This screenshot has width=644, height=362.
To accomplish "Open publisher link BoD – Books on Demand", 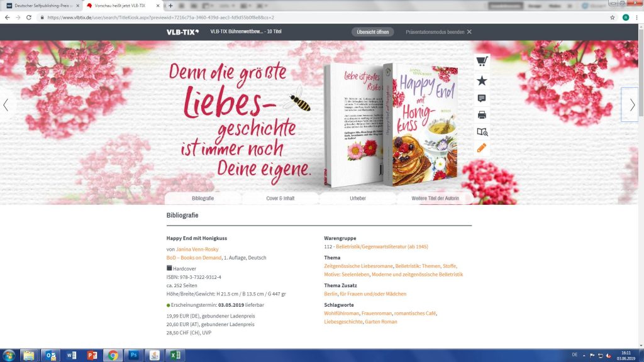I will (x=194, y=258).
